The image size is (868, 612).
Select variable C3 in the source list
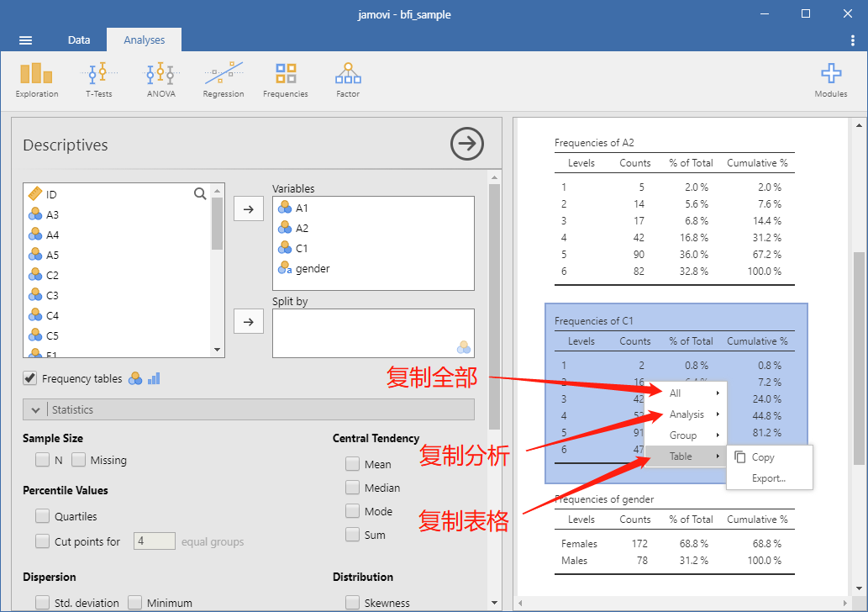coord(118,295)
